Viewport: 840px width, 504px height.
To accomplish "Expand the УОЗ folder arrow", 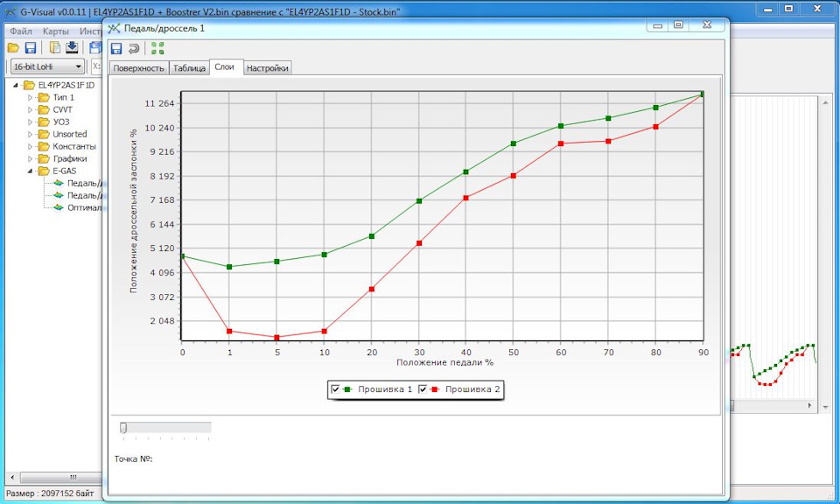I will [x=31, y=122].
